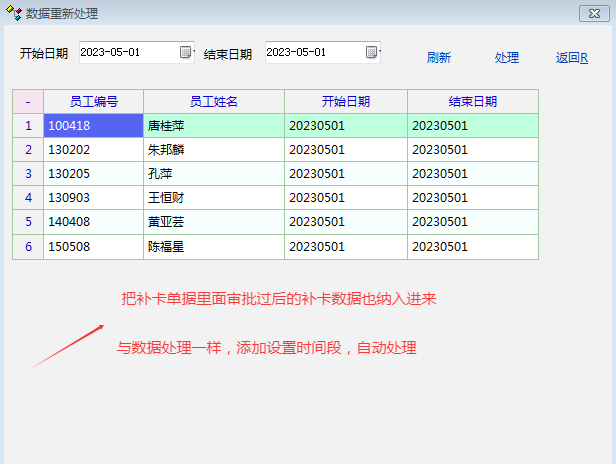Screen dimensions: 616x464
Task: Open the start date calendar picker
Action: 186,53
